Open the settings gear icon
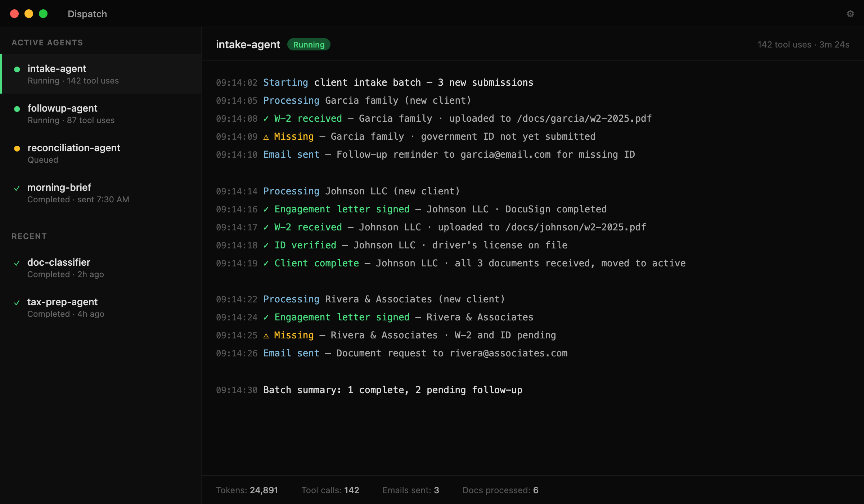 pyautogui.click(x=850, y=14)
